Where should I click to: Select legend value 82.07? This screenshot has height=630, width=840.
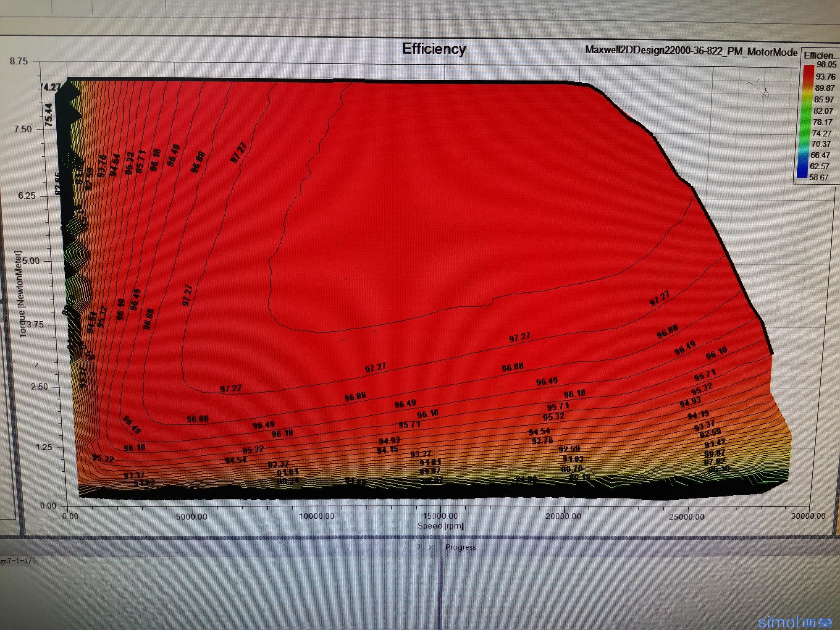coord(823,111)
